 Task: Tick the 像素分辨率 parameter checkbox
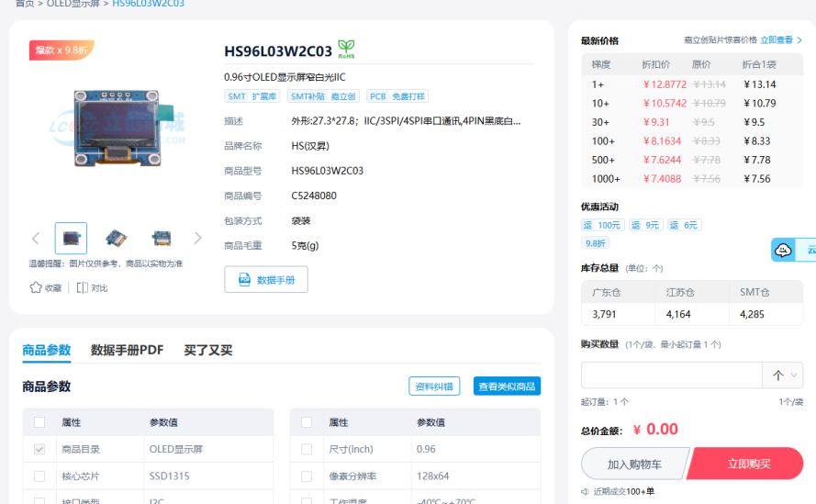[307, 476]
